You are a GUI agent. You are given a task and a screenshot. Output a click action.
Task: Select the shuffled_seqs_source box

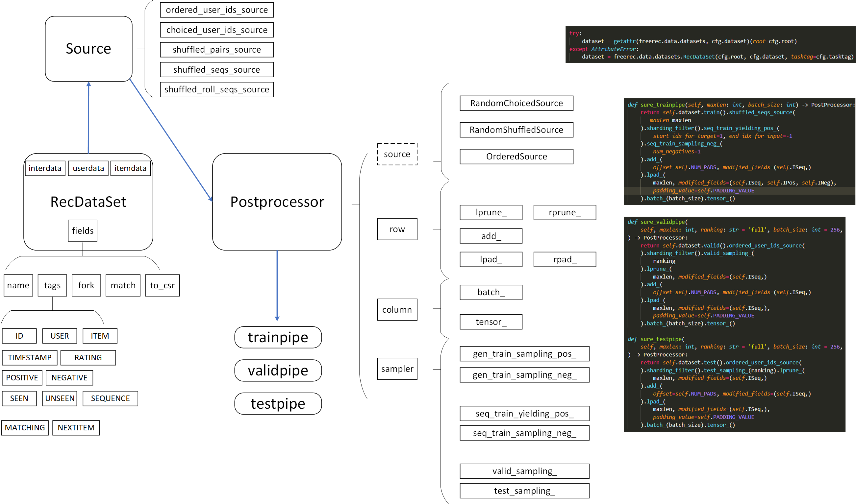pyautogui.click(x=217, y=70)
